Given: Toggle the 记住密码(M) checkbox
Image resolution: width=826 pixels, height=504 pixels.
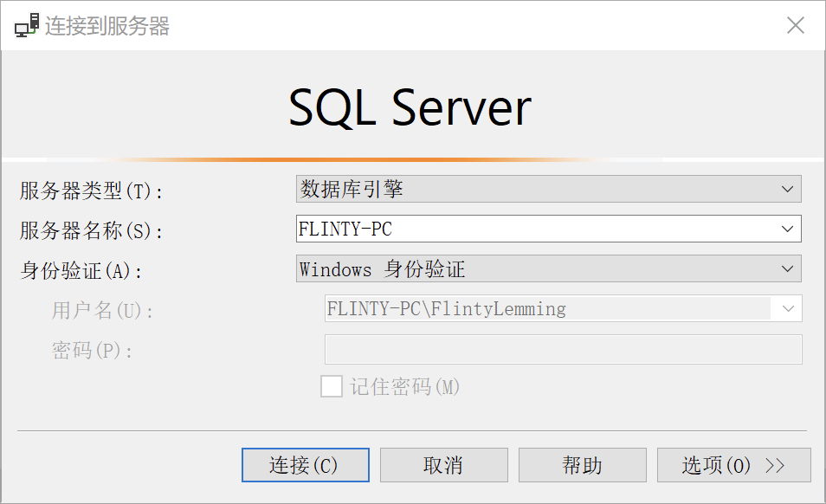Looking at the screenshot, I should [x=332, y=386].
